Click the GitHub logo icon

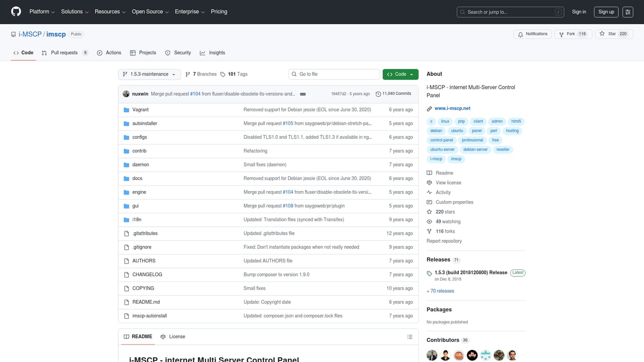[x=16, y=12]
